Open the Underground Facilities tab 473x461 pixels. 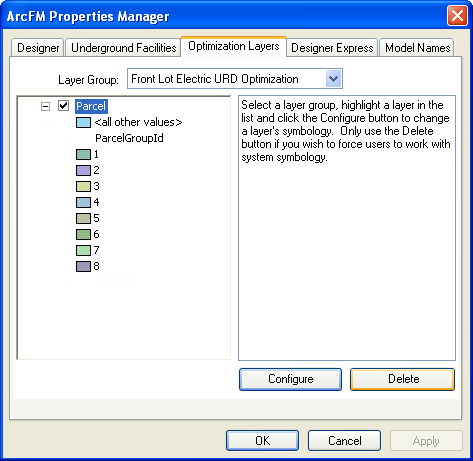123,48
